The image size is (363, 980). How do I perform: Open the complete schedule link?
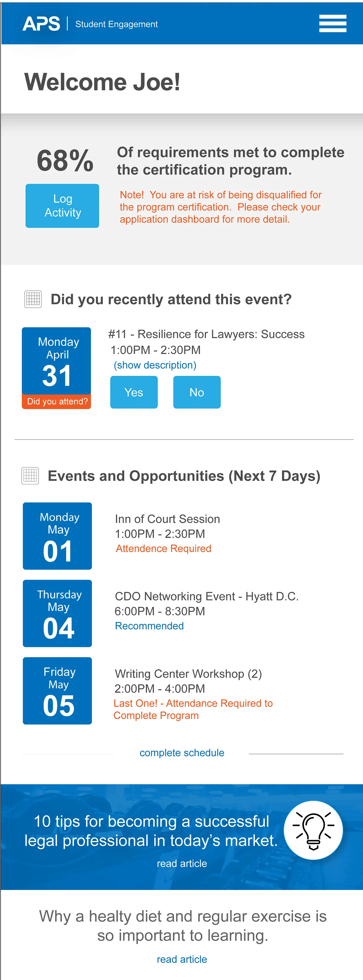[x=182, y=753]
